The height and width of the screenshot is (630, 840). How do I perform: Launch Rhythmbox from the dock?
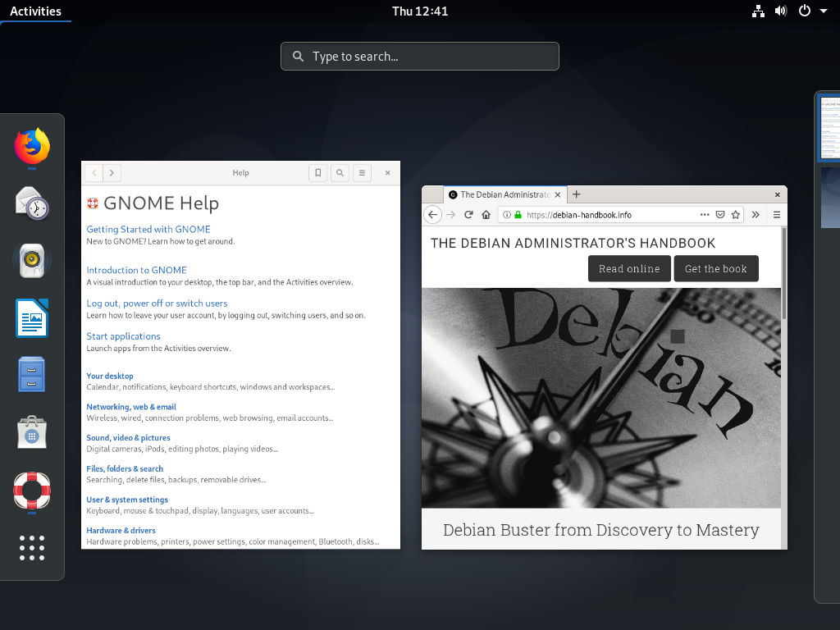pos(31,260)
